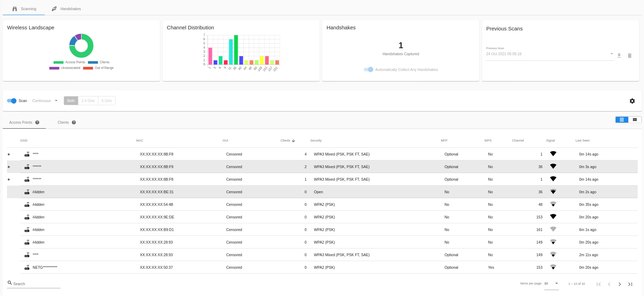Viewport: 644px width, 296px height.
Task: Download the previous scan file
Action: [619, 56]
